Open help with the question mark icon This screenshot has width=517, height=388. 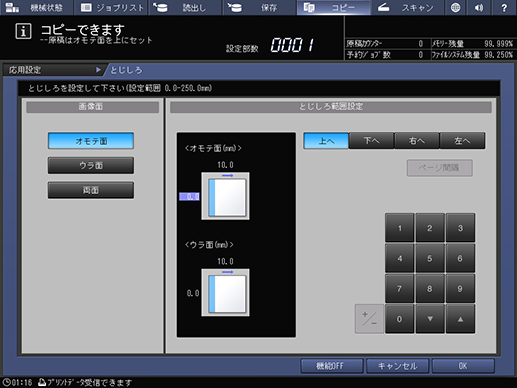[504, 7]
